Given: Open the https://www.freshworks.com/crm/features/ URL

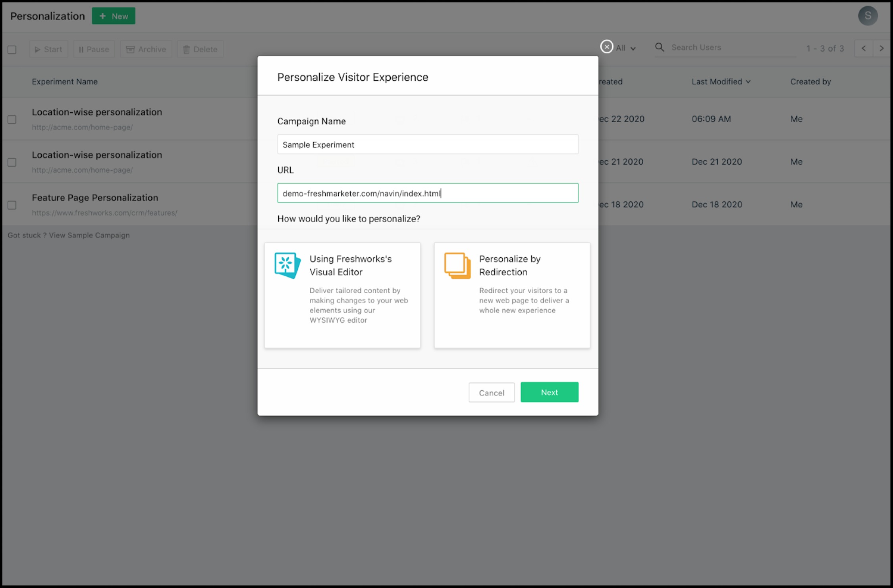Looking at the screenshot, I should (104, 213).
